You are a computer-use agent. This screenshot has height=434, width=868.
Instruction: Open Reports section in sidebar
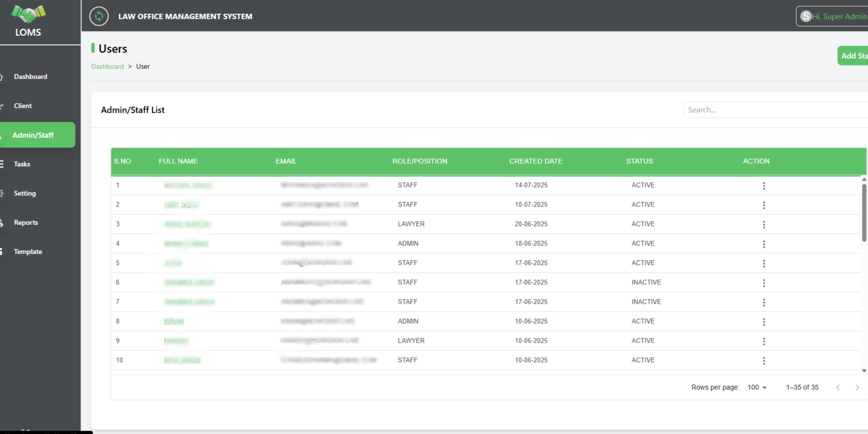(26, 222)
